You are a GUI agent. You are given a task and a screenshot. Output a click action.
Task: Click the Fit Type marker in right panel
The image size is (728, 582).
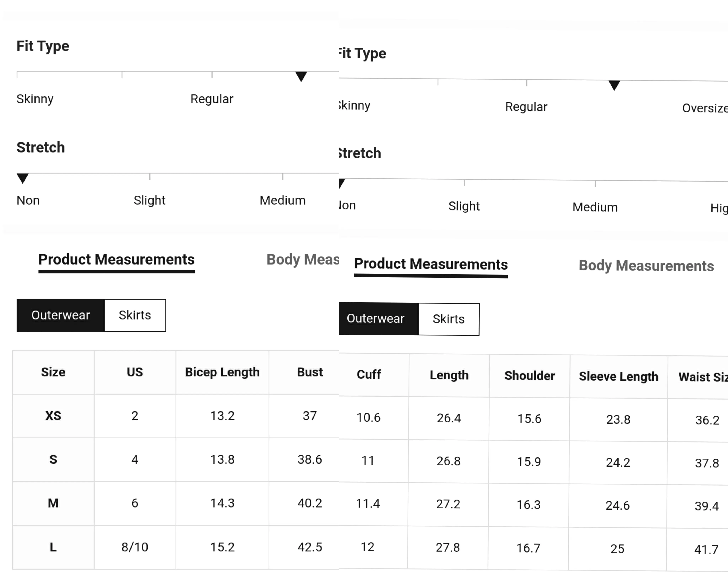point(614,85)
